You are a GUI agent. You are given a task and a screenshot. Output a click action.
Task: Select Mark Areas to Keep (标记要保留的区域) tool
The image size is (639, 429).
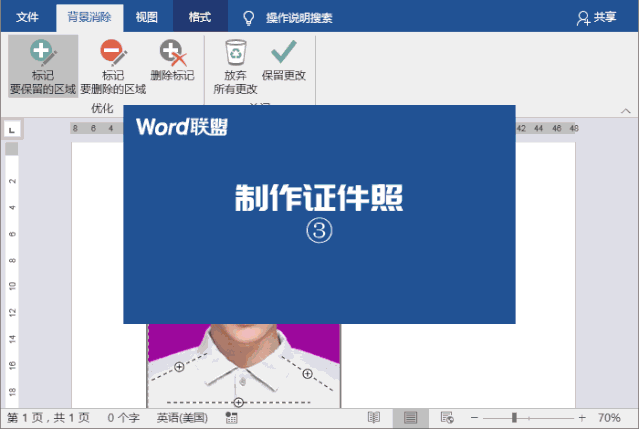click(43, 66)
